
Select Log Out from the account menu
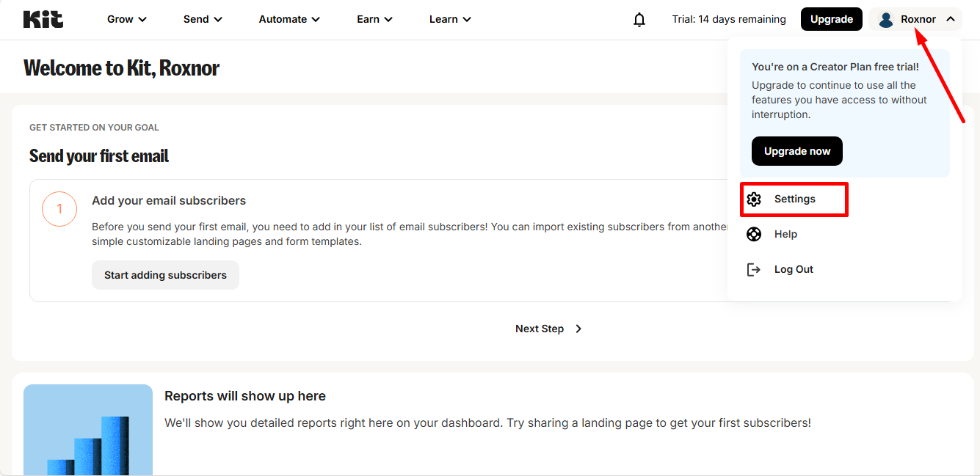tap(794, 269)
